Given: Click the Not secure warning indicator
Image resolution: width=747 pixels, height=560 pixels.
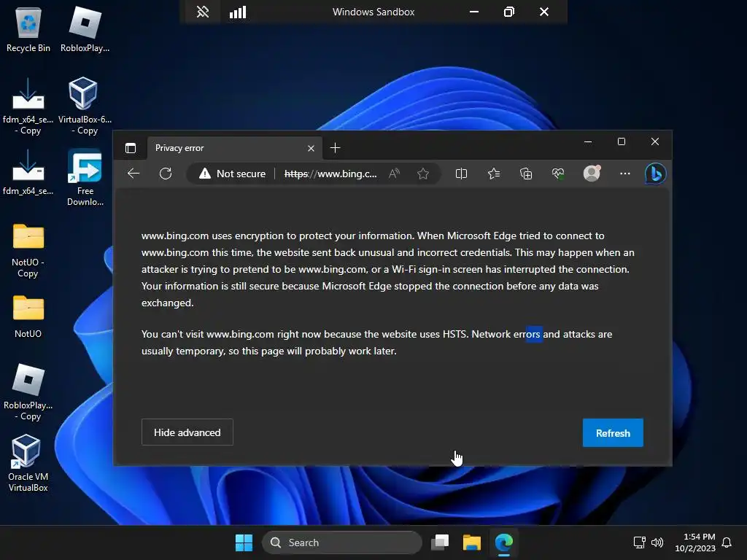Looking at the screenshot, I should click(x=232, y=174).
